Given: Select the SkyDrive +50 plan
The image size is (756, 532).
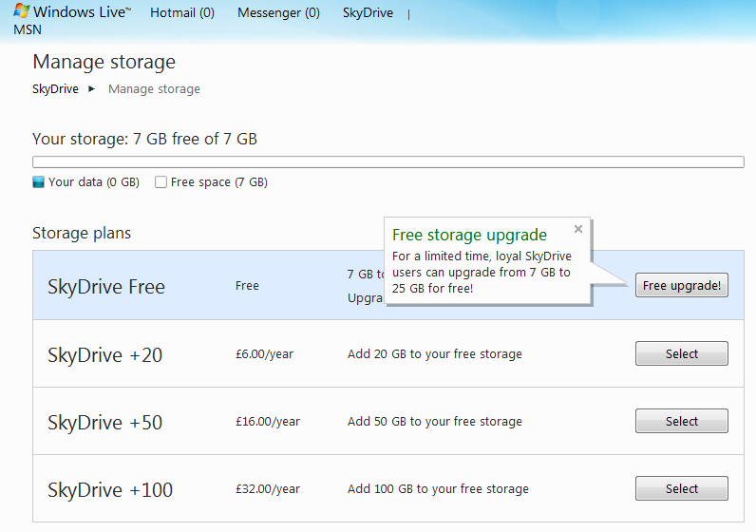Looking at the screenshot, I should (682, 421).
